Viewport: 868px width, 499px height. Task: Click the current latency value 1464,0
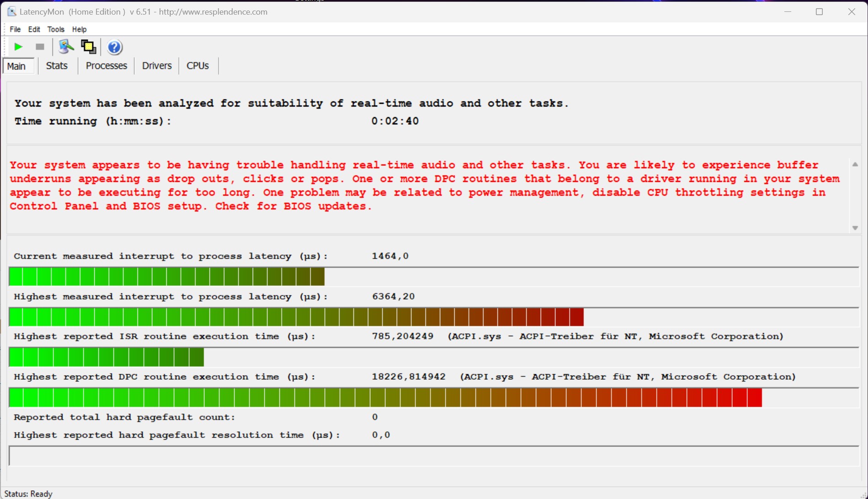tap(390, 256)
